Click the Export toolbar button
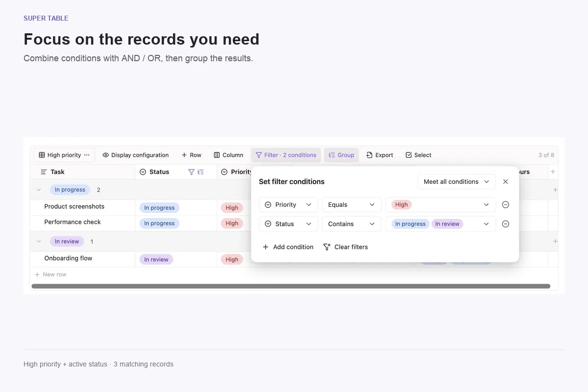 [380, 155]
